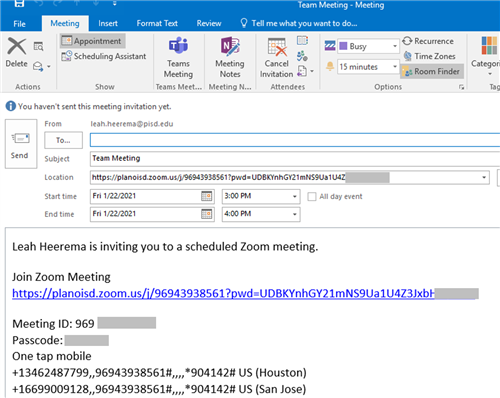Click the San Jose one tap mobile line
Viewport: 500px width, 398px height.
click(159, 389)
